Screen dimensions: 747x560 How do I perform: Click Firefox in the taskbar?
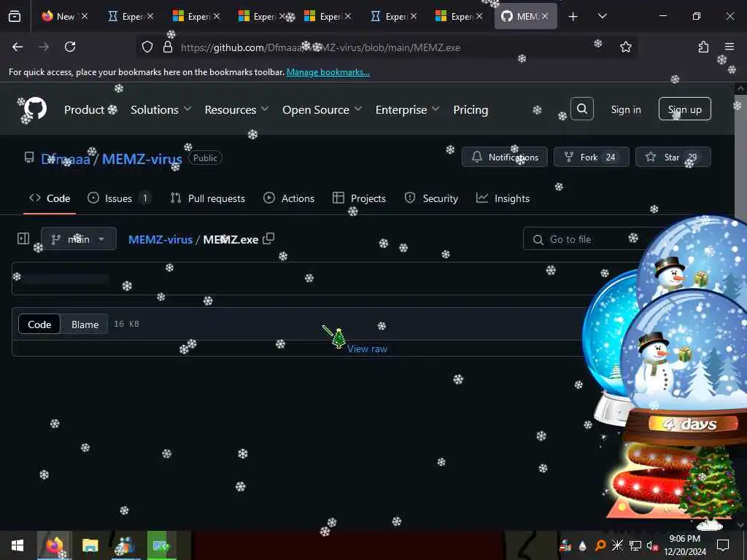pos(54,545)
